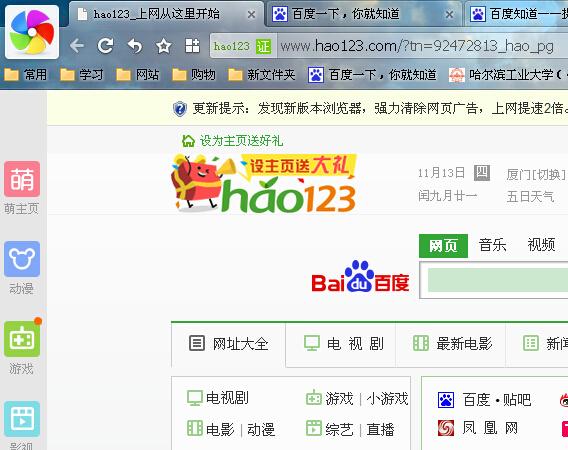568x450 pixels.
Task: Click the URL address field
Action: [x=422, y=46]
